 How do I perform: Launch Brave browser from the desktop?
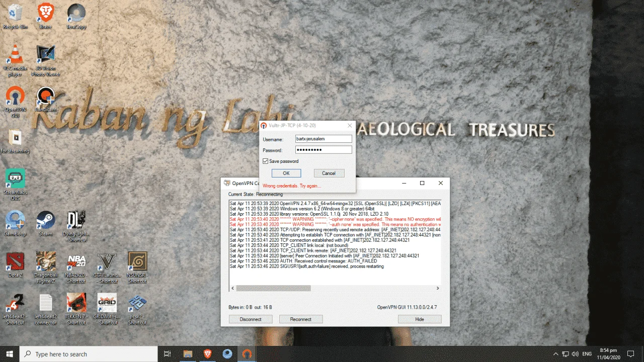pyautogui.click(x=46, y=16)
